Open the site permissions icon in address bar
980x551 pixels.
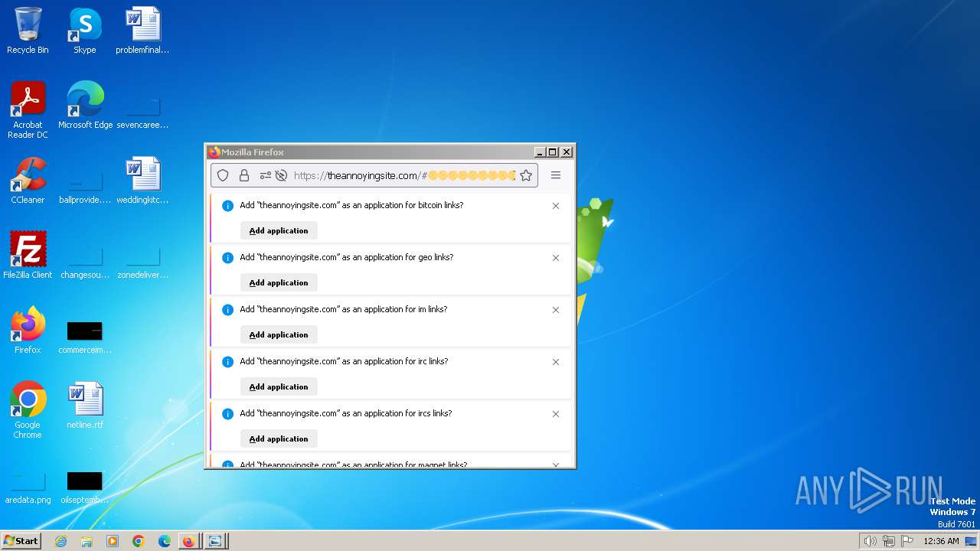[x=265, y=175]
